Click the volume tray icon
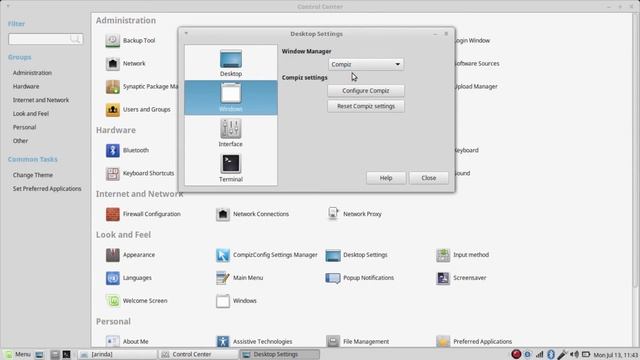Screen dimensions: 640x360 [574, 354]
